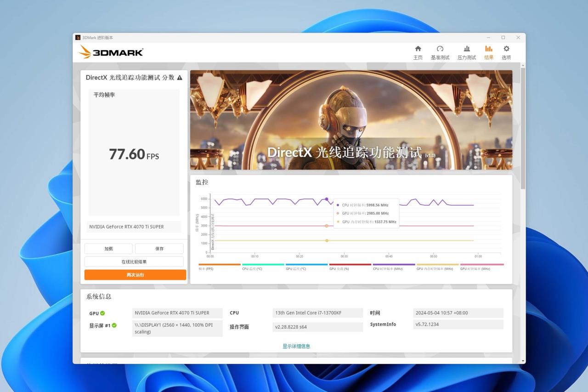588x392 pixels.
Task: Click the DISPLAY1 resolution value
Action: [177, 328]
